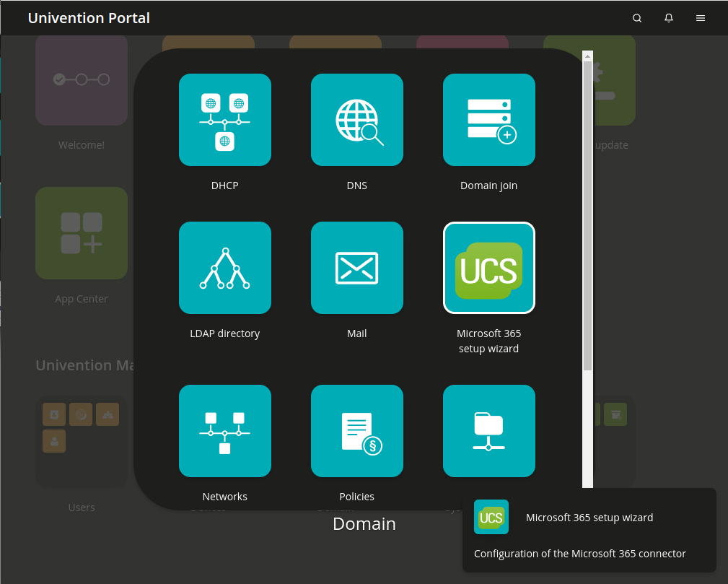The image size is (728, 584).
Task: Click the dimmed Users folder tile
Action: click(82, 441)
